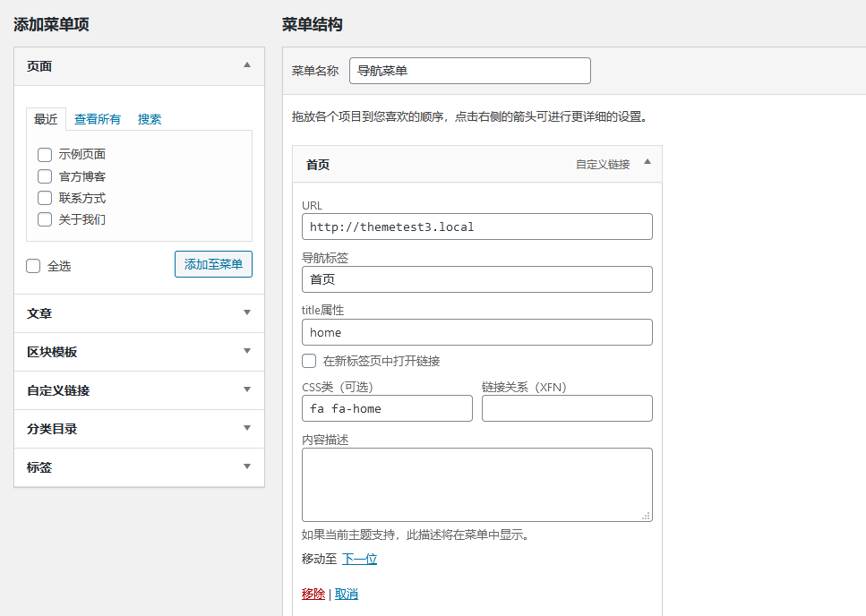The height and width of the screenshot is (616, 866).
Task: Click inside the 菜单名称 input field
Action: pyautogui.click(x=469, y=71)
